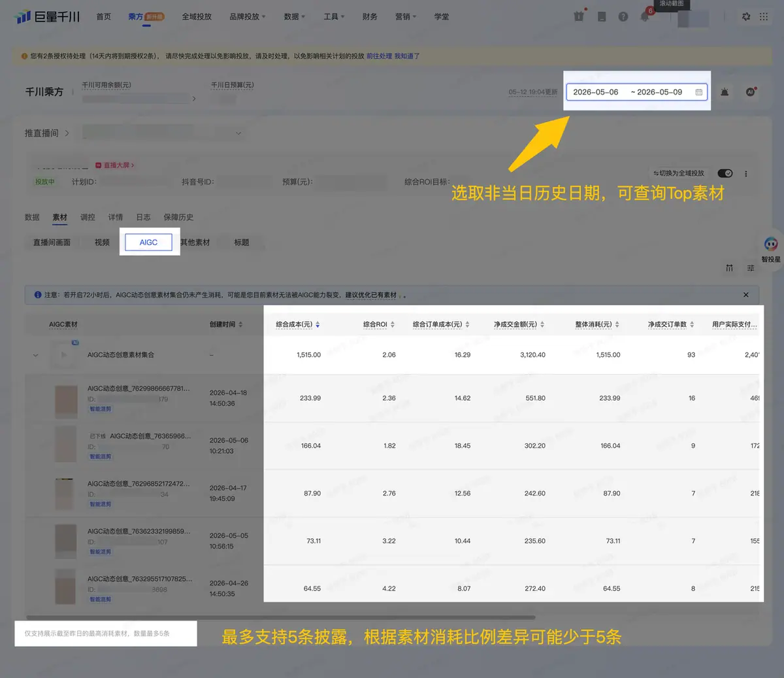Click the horizontal scrollbar under the table
The width and height of the screenshot is (784, 678).
(x=281, y=617)
